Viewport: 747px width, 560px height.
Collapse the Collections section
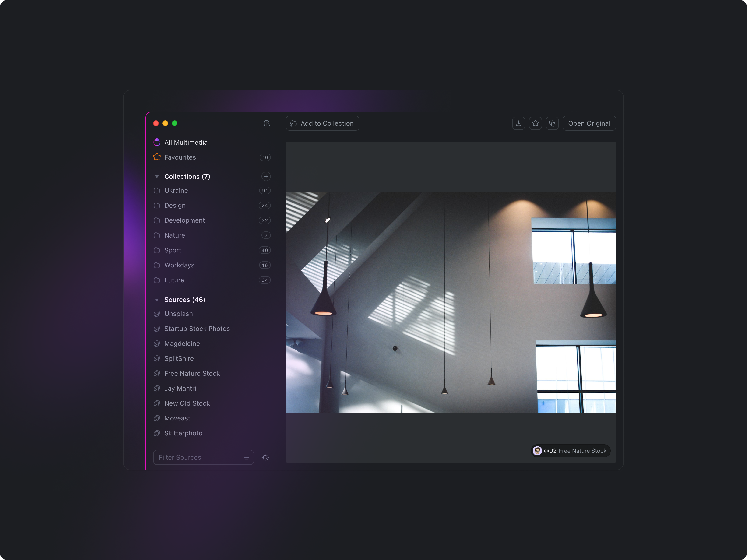tap(157, 176)
